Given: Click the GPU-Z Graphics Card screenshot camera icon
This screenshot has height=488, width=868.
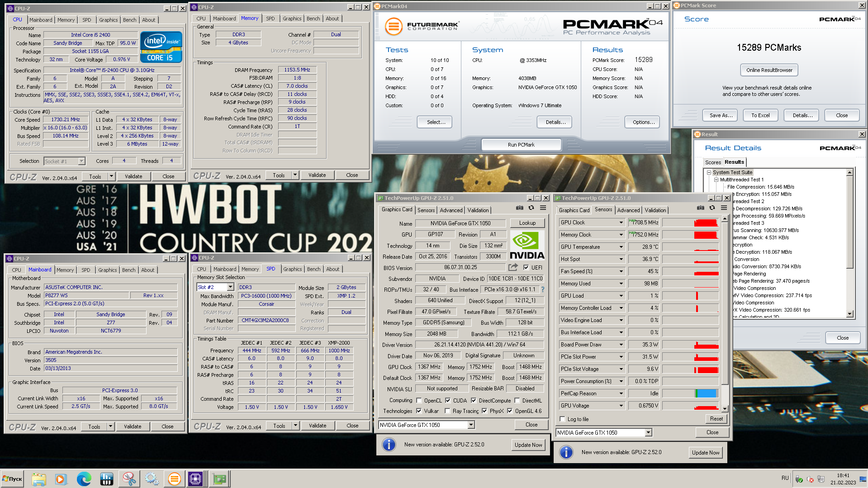Looking at the screenshot, I should pyautogui.click(x=520, y=208).
